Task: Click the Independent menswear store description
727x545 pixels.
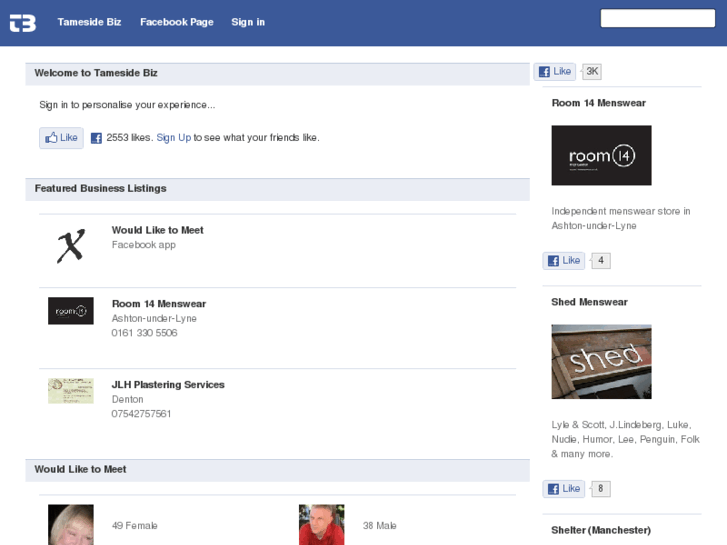Action: 621,218
